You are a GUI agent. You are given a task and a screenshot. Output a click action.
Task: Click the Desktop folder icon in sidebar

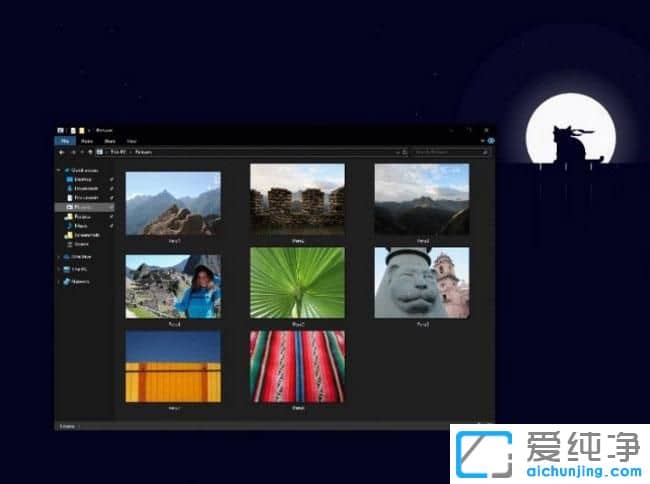(70, 179)
